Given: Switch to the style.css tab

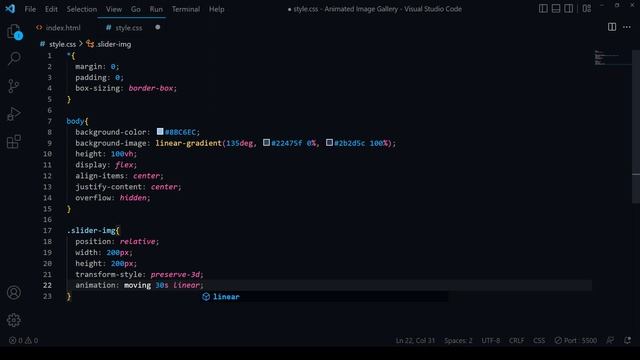Looking at the screenshot, I should tap(129, 28).
